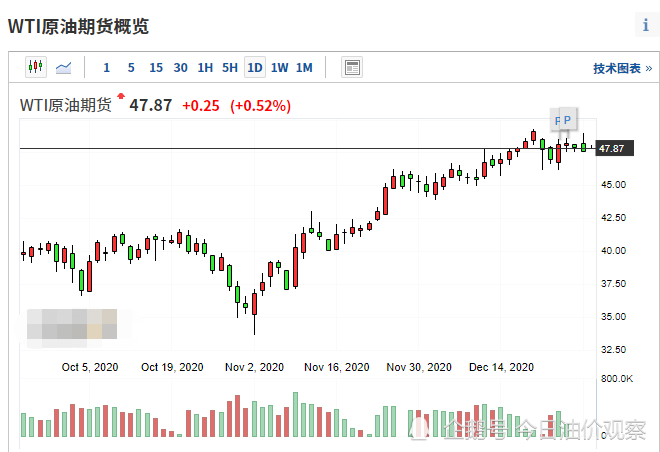
Task: Select the 1D interval
Action: tap(255, 67)
